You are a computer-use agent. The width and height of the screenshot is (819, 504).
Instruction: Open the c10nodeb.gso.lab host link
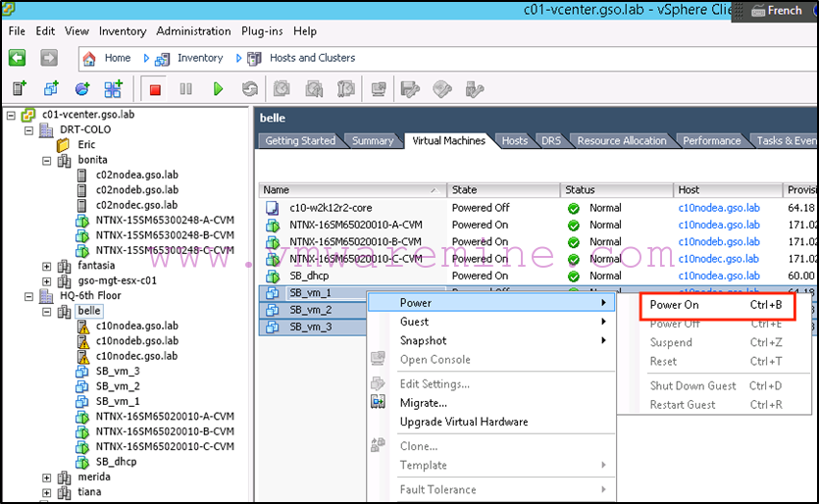[x=719, y=242]
